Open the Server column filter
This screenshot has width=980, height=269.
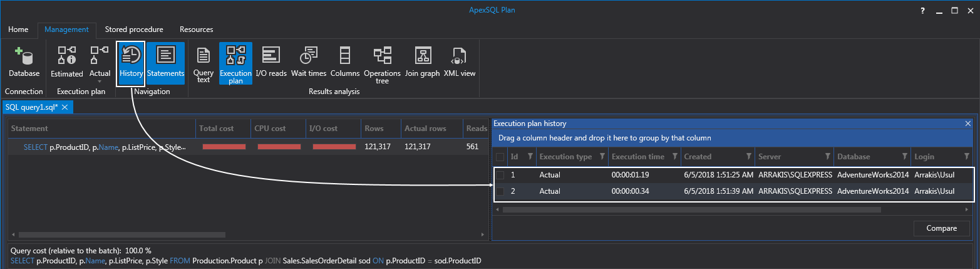click(x=827, y=156)
